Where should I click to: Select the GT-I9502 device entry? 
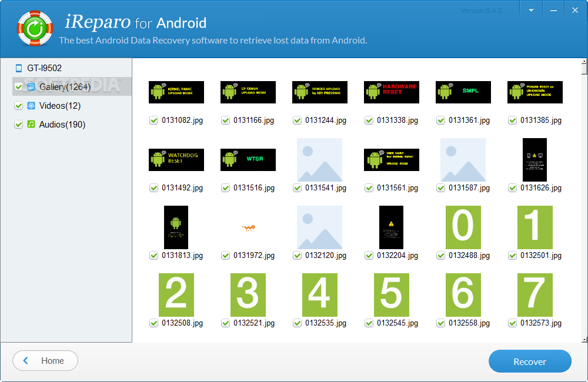[x=44, y=68]
